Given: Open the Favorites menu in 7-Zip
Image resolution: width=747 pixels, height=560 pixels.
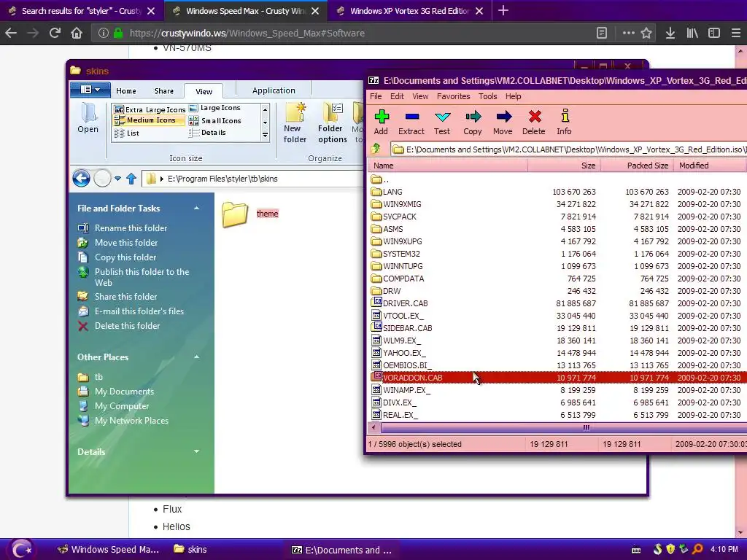Looking at the screenshot, I should tap(454, 96).
